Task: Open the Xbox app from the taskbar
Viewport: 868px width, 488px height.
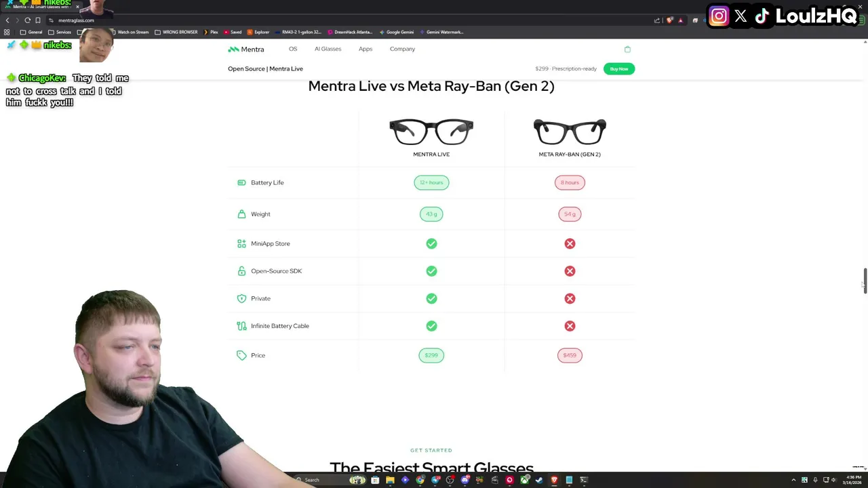Action: [x=525, y=480]
